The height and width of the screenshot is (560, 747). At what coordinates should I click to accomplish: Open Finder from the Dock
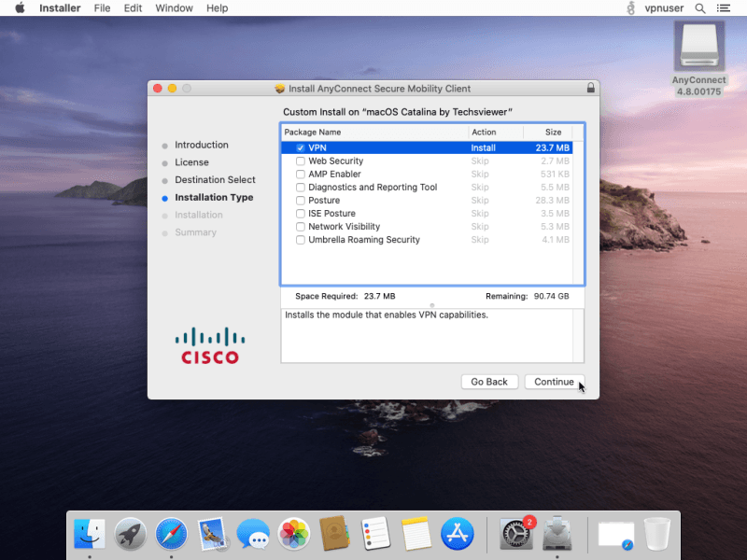point(90,533)
